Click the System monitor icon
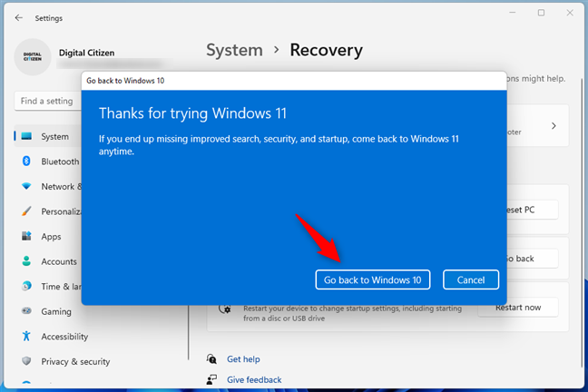This screenshot has height=392, width=588. [26, 136]
